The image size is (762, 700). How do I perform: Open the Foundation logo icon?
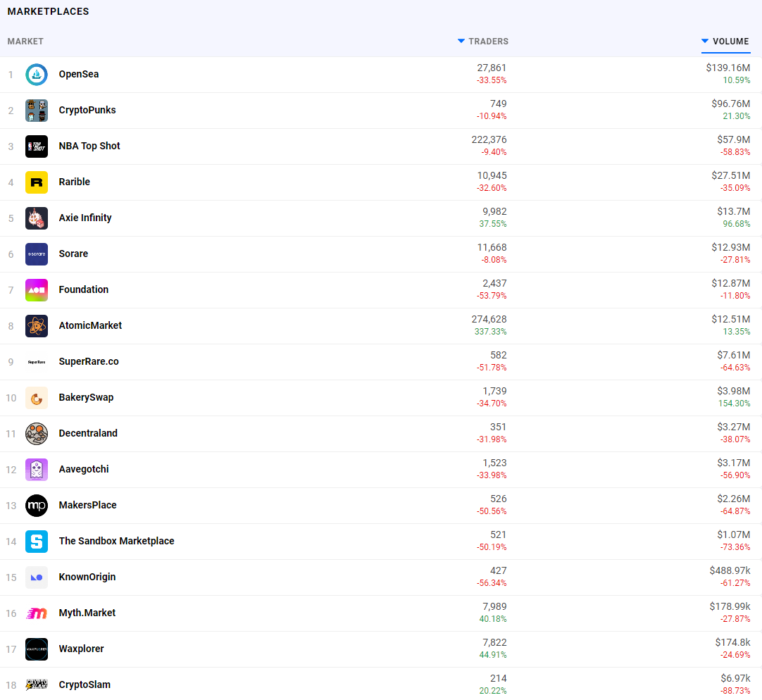[x=37, y=290]
